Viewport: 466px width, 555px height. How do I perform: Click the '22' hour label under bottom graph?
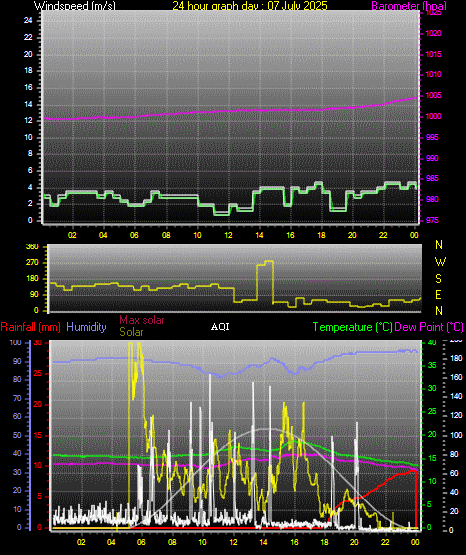[x=385, y=542]
